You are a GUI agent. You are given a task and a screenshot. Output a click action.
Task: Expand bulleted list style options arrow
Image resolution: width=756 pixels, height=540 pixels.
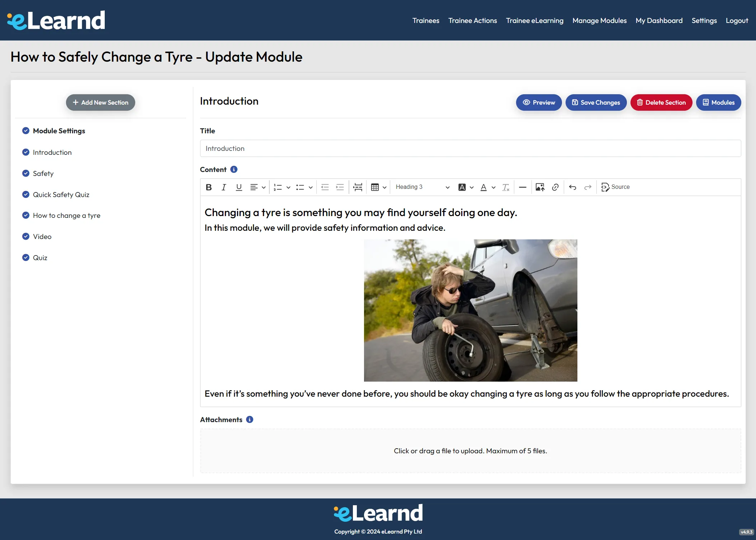[x=311, y=187]
